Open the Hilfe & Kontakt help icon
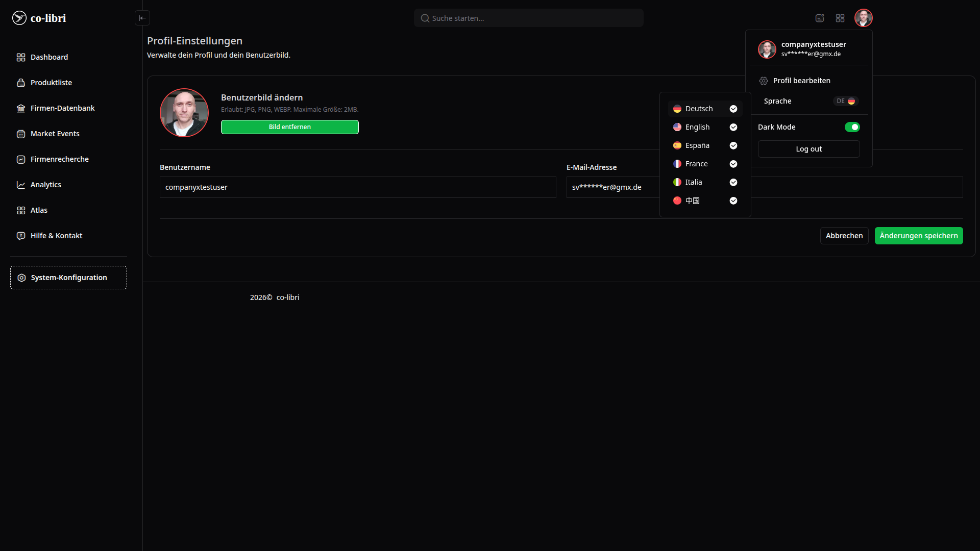The width and height of the screenshot is (980, 551). coord(21,236)
